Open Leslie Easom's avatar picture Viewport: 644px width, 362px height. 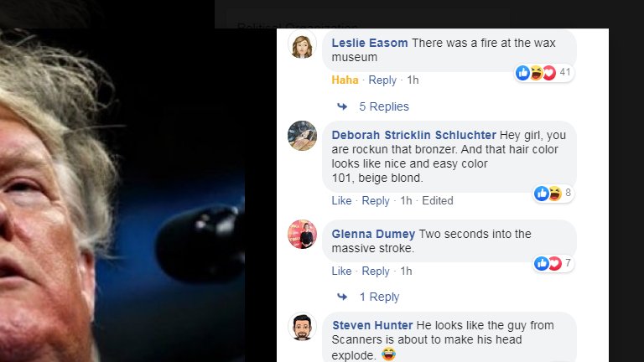(x=302, y=44)
